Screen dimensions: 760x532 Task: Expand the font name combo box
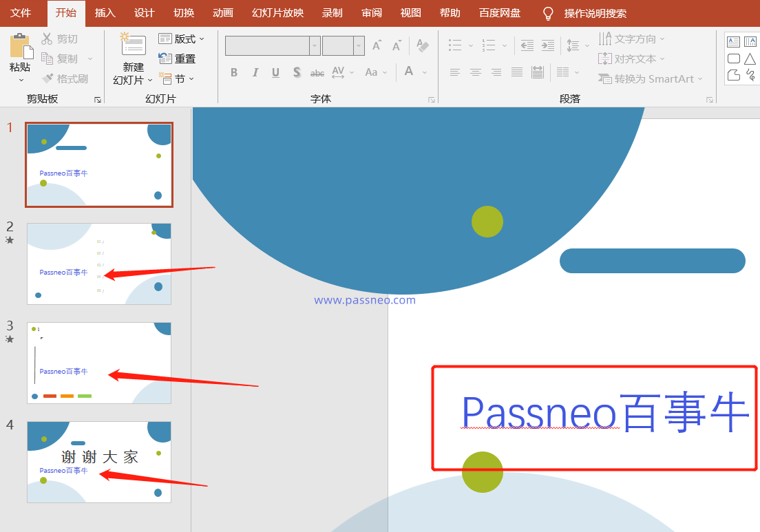click(x=315, y=46)
